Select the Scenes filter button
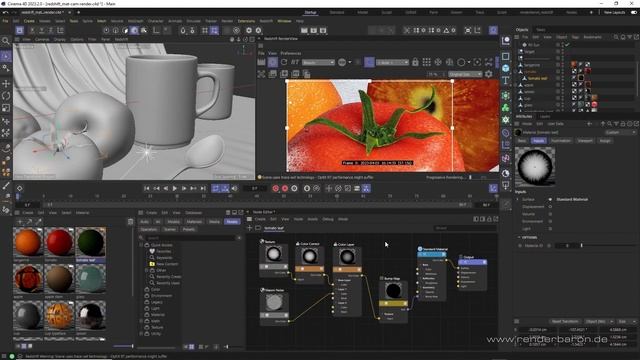Viewport: 640px width, 360px height. point(169,229)
